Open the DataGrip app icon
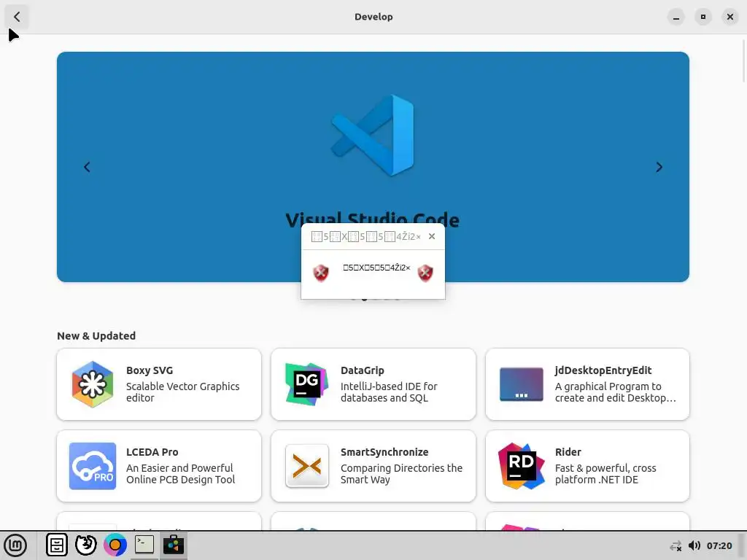The height and width of the screenshot is (560, 747). (306, 384)
